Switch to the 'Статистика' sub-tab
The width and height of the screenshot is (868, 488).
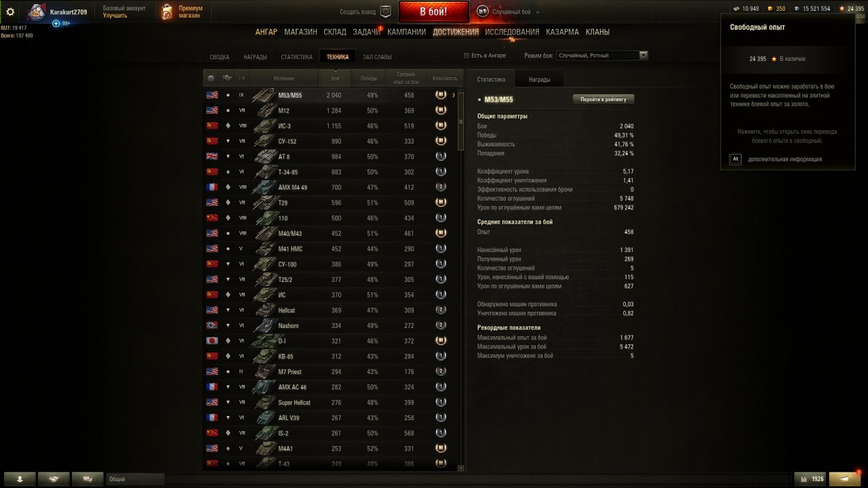point(296,57)
